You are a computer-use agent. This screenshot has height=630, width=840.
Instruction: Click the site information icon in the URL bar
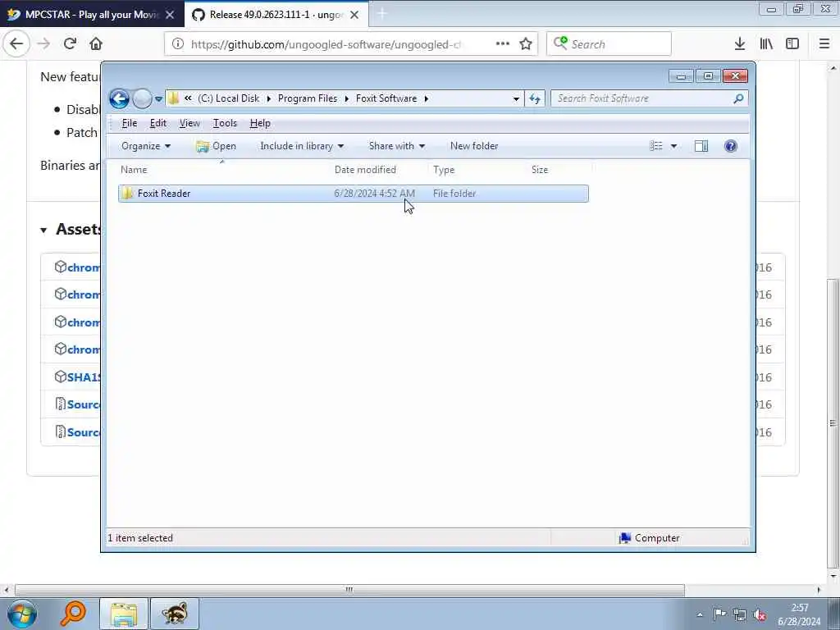pyautogui.click(x=178, y=44)
